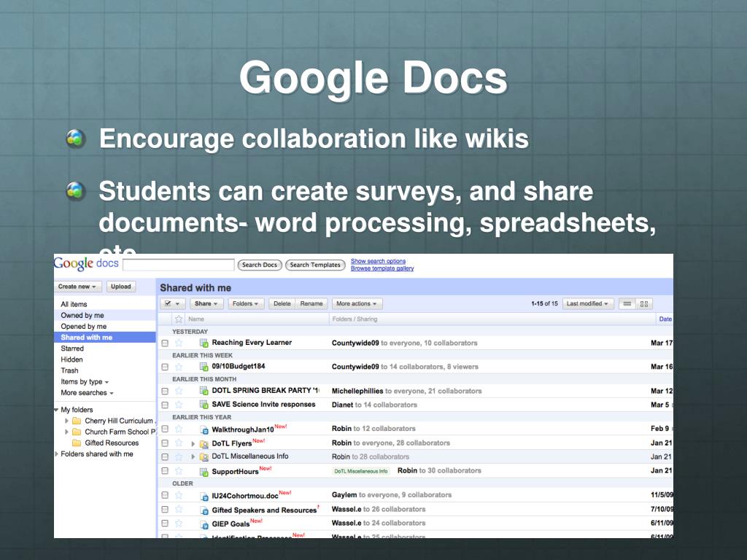Select Shared with me in sidebar

[x=105, y=338]
